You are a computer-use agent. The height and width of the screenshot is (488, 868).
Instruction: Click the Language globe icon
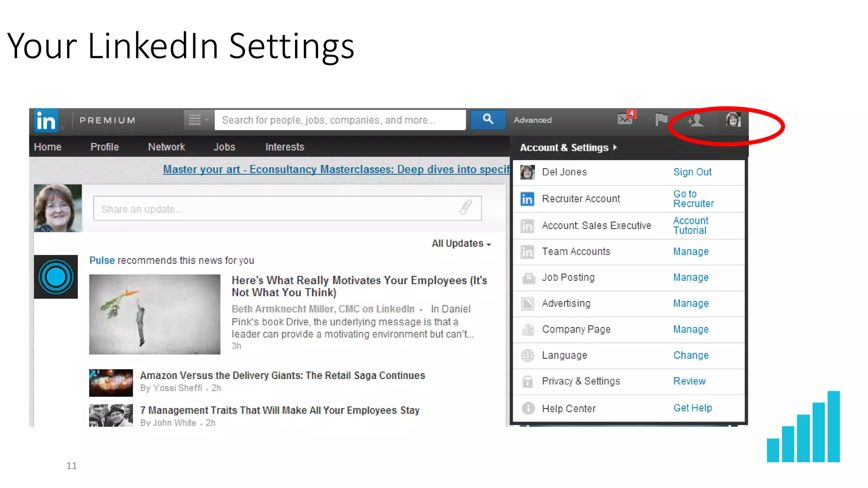(528, 355)
